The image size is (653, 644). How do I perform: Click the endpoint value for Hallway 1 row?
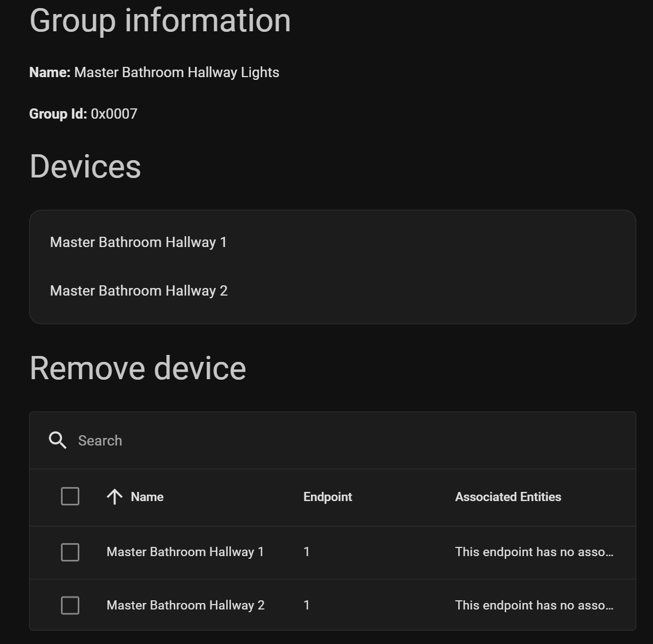pyautogui.click(x=307, y=552)
